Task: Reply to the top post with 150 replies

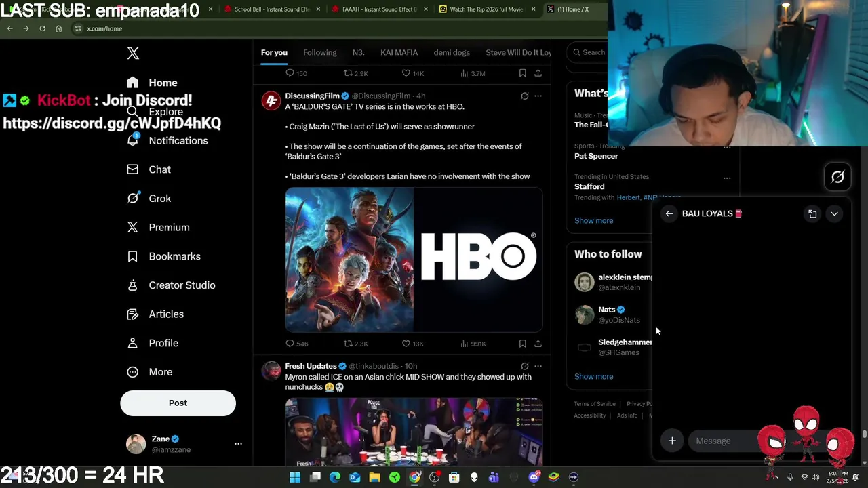Action: [x=296, y=73]
